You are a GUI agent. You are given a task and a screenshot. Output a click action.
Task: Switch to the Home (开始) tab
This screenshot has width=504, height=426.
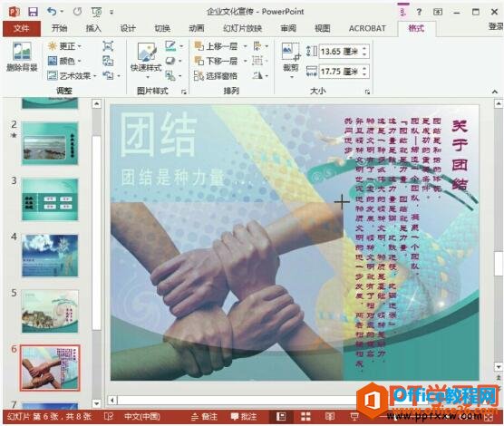coord(60,28)
